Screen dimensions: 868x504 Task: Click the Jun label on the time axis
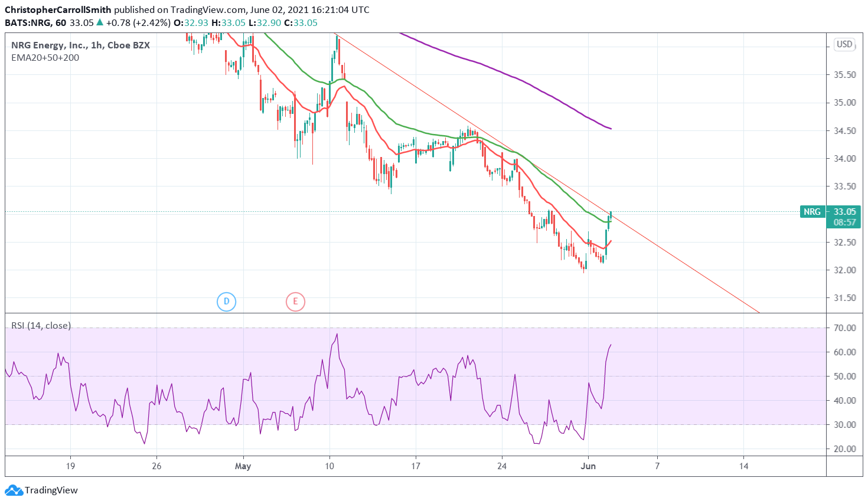[x=588, y=466]
